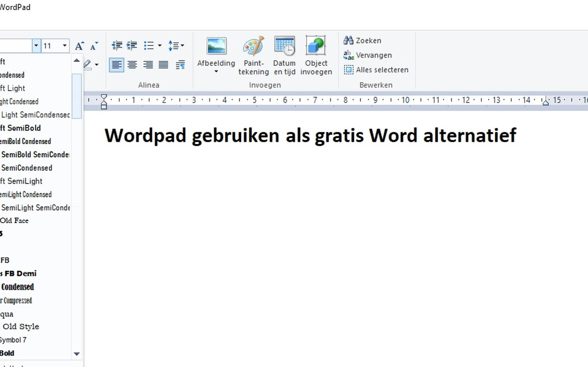Select the font ending in 'ft SemiLight'
The image size is (588, 367).
(x=36, y=181)
